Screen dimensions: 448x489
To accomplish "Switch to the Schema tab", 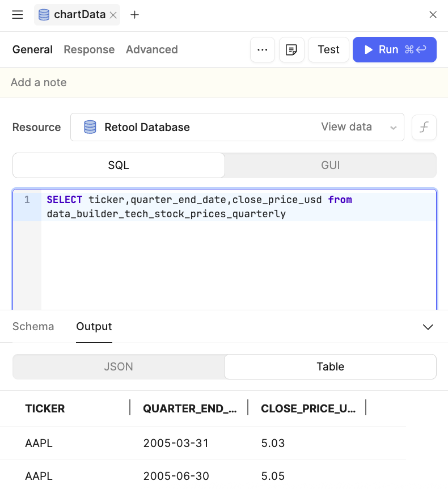I will (33, 327).
